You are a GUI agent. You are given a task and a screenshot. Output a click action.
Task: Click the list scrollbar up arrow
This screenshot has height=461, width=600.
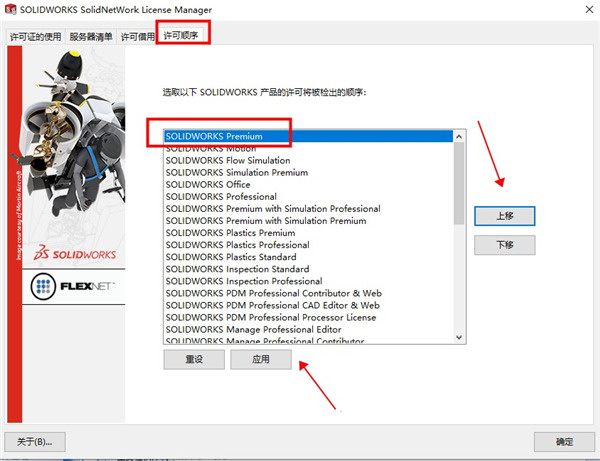[x=459, y=137]
